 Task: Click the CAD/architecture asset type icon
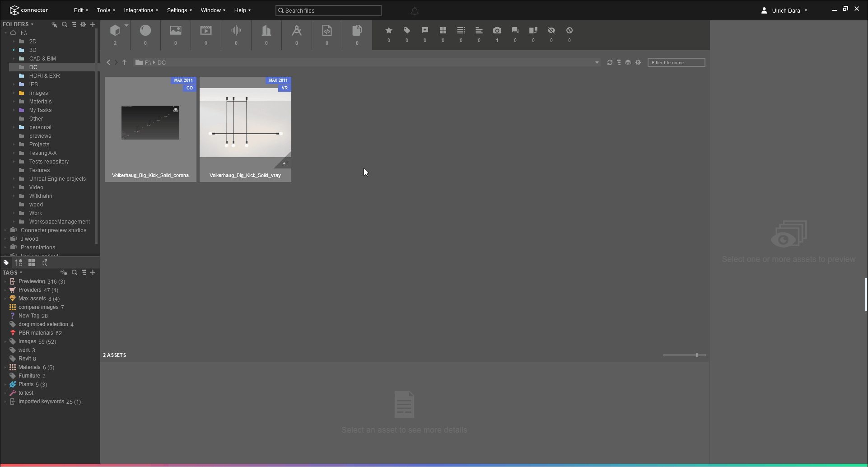click(x=296, y=31)
